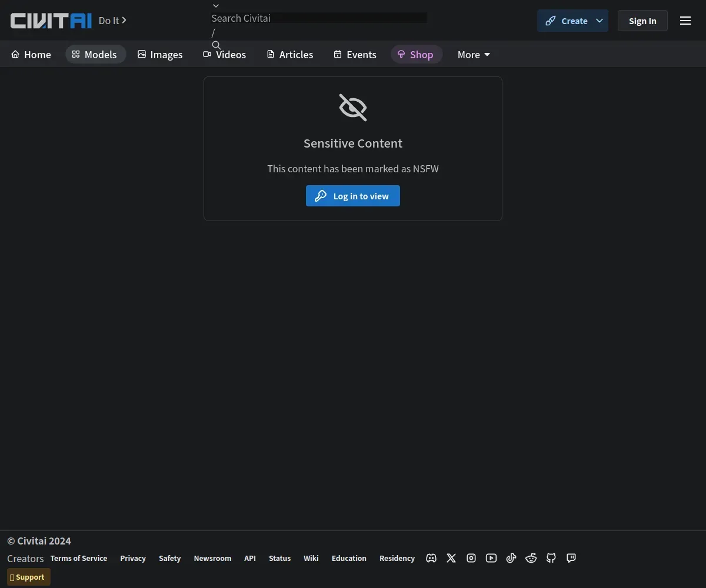706x588 pixels.
Task: Click the Instagram icon in footer
Action: point(471,558)
